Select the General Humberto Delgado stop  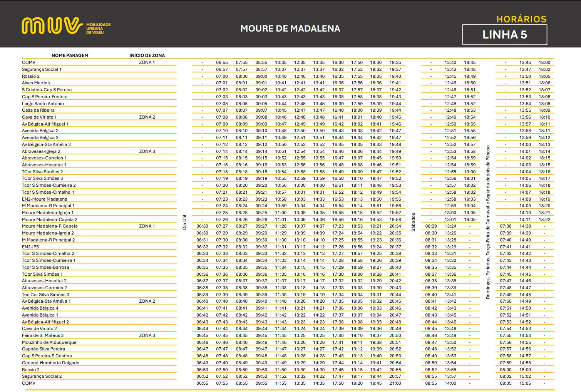coord(50,363)
